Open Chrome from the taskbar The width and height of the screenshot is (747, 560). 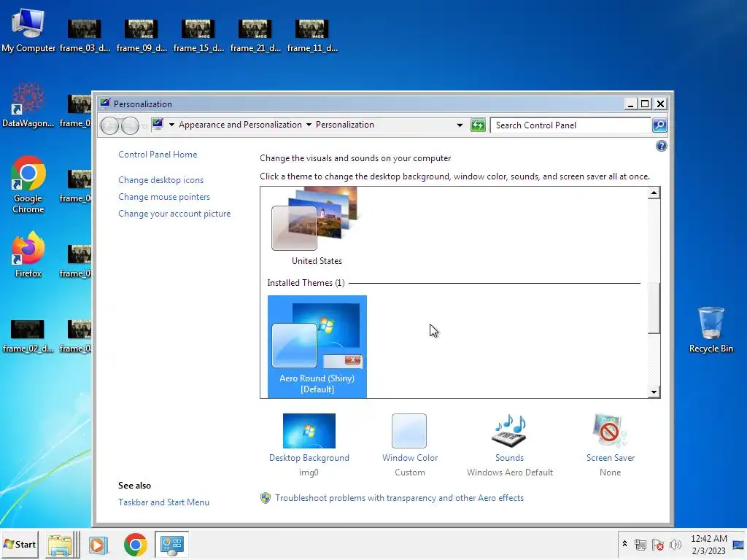pos(135,545)
